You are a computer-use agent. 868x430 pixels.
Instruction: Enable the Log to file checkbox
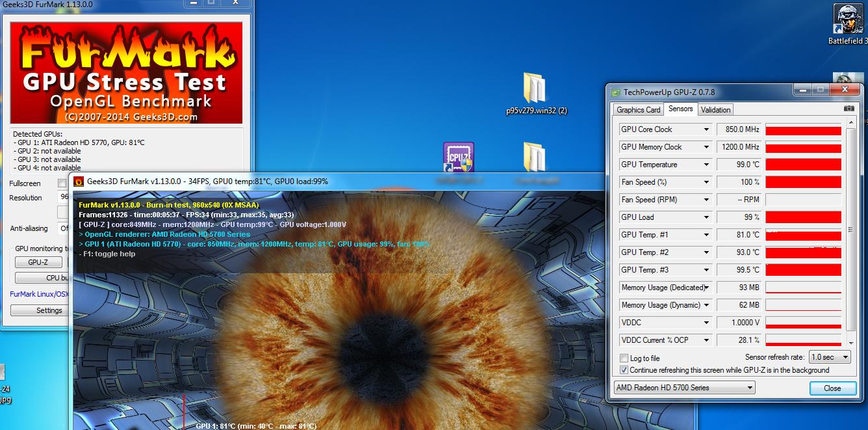click(624, 358)
